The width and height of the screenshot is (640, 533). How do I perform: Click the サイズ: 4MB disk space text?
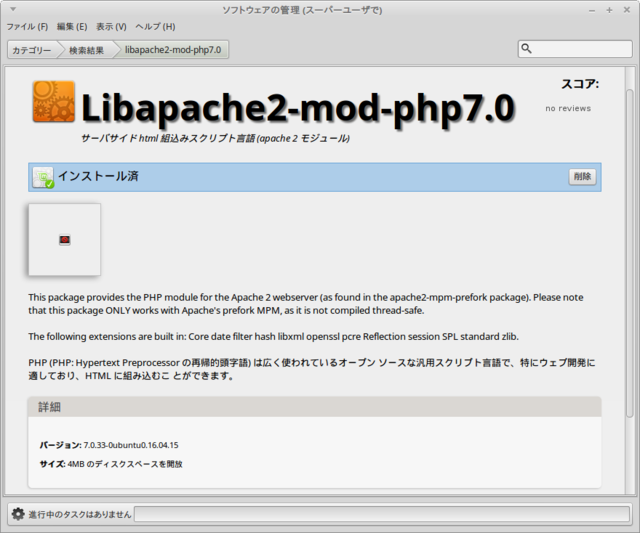point(111,464)
